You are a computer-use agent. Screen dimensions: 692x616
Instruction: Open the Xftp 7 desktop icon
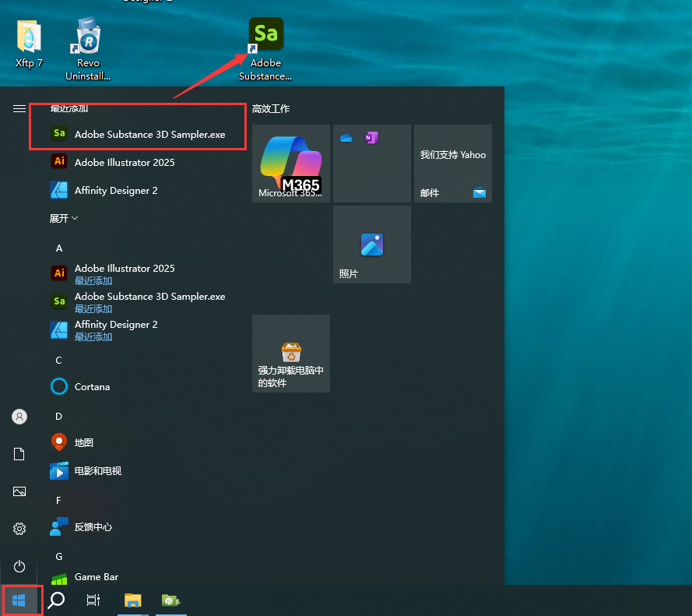pyautogui.click(x=29, y=45)
